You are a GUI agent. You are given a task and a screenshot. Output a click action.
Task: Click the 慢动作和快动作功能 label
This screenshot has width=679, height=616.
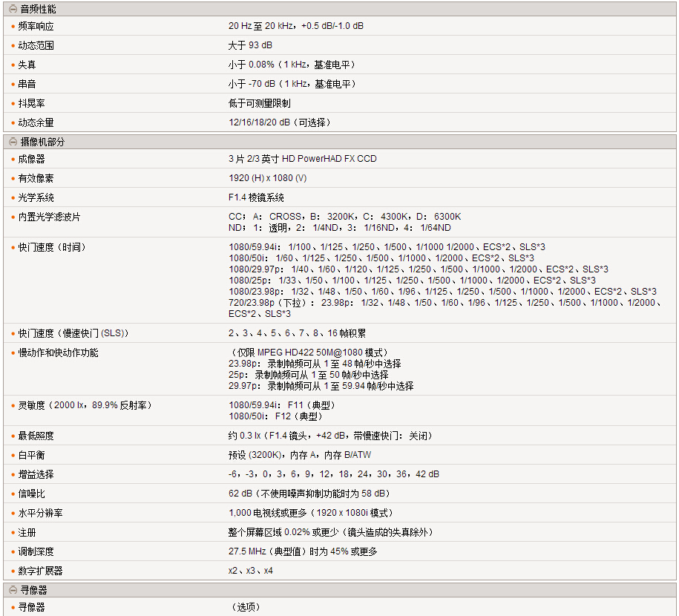(x=58, y=353)
